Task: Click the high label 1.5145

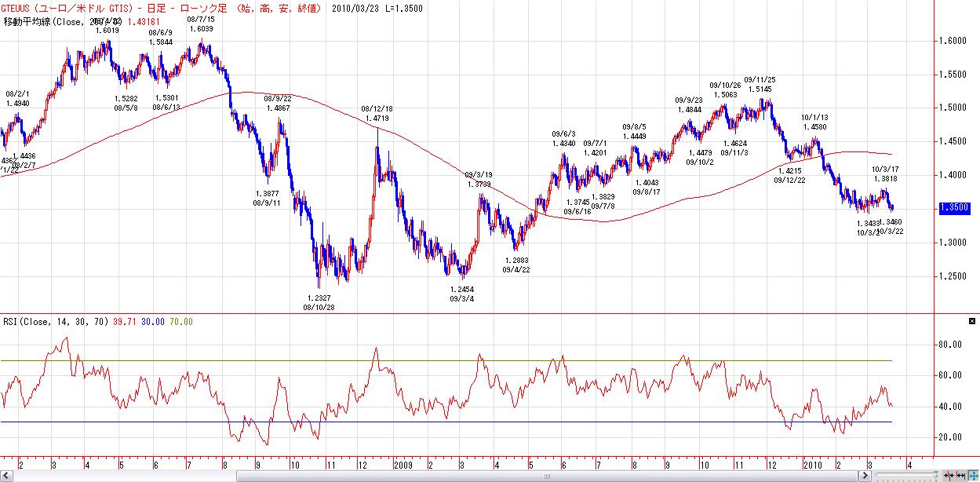Action: click(760, 89)
